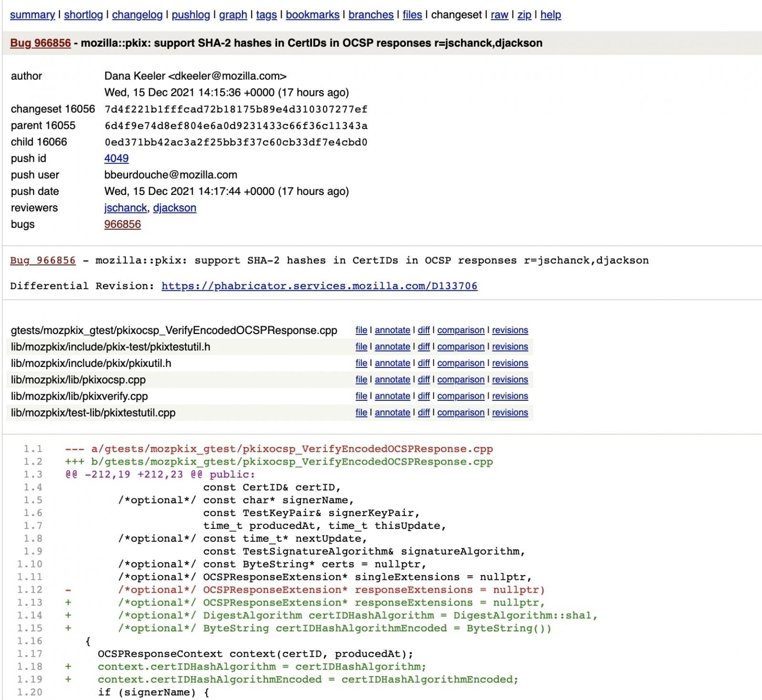
Task: Open push id 4049
Action: pos(116,158)
